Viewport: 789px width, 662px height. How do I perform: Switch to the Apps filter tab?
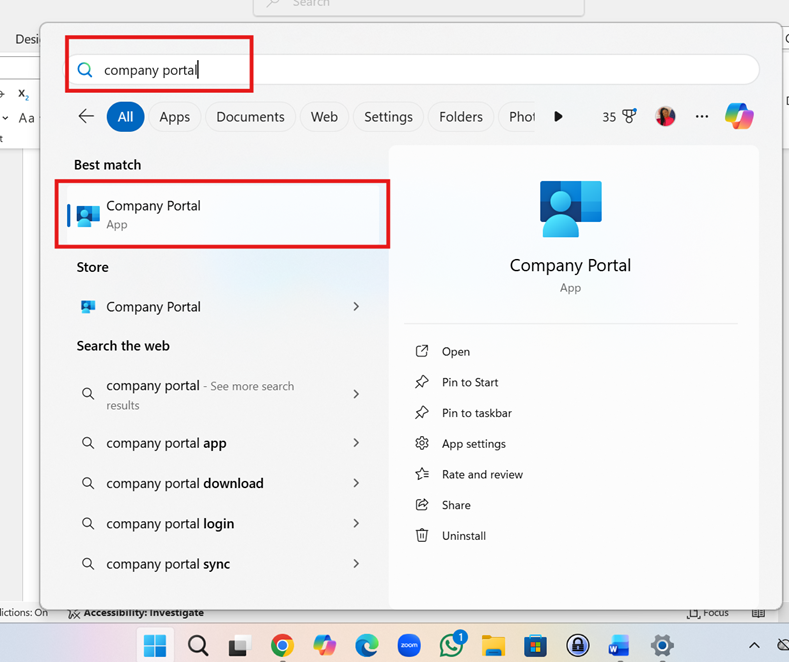174,117
